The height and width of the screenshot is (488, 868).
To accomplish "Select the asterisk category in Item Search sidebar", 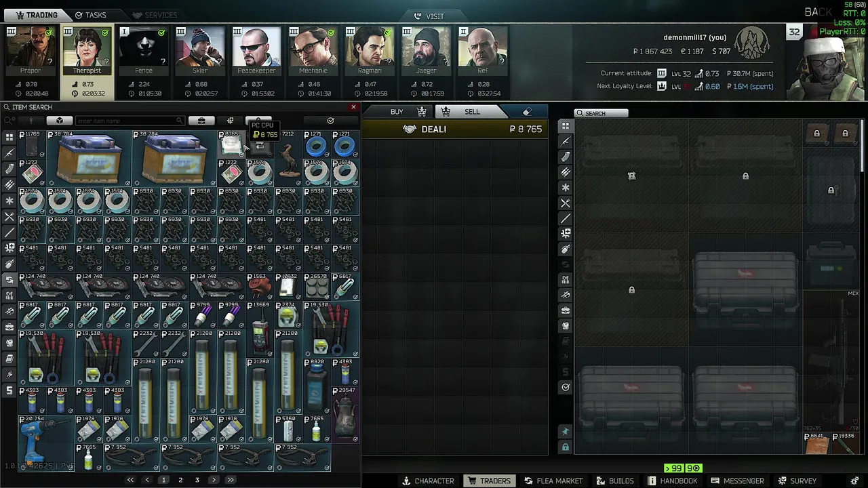I will pyautogui.click(x=9, y=201).
